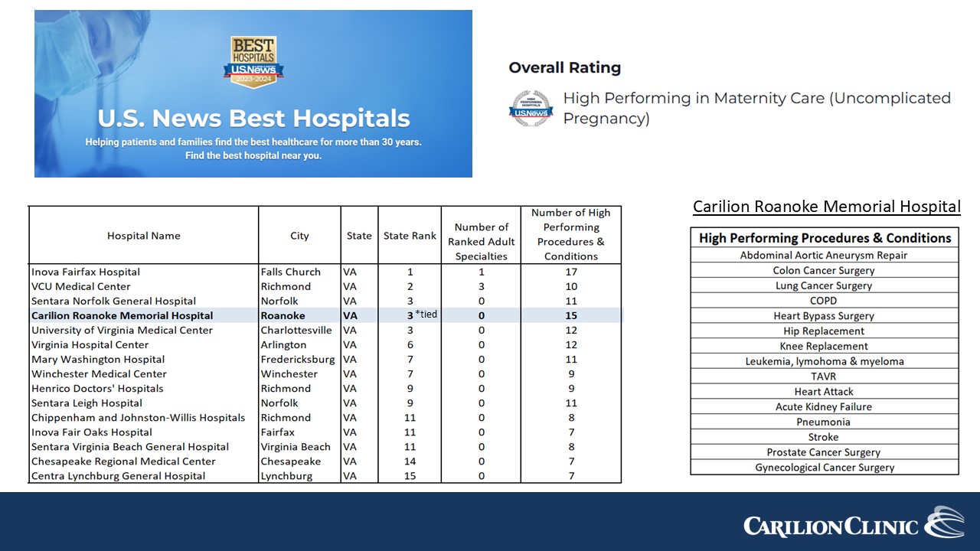This screenshot has height=551, width=980.
Task: Click the "High Performing in Maternity Care" text
Action: [x=757, y=108]
